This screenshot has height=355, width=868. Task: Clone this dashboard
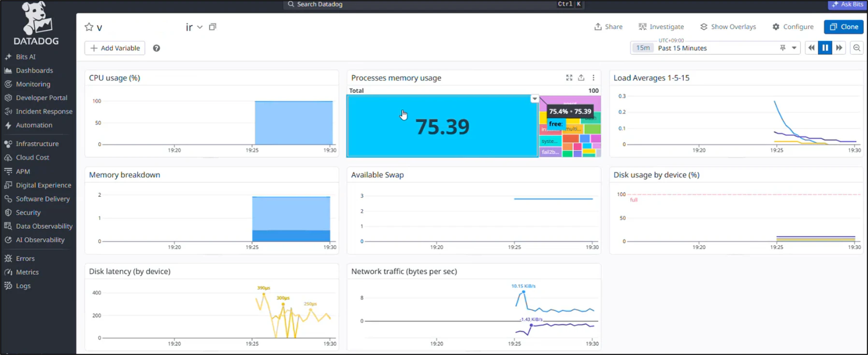point(844,27)
